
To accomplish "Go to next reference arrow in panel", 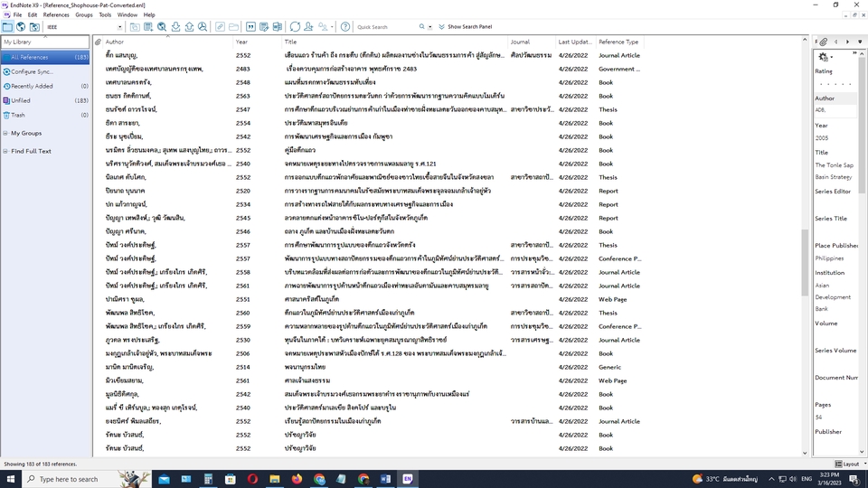I will (847, 42).
